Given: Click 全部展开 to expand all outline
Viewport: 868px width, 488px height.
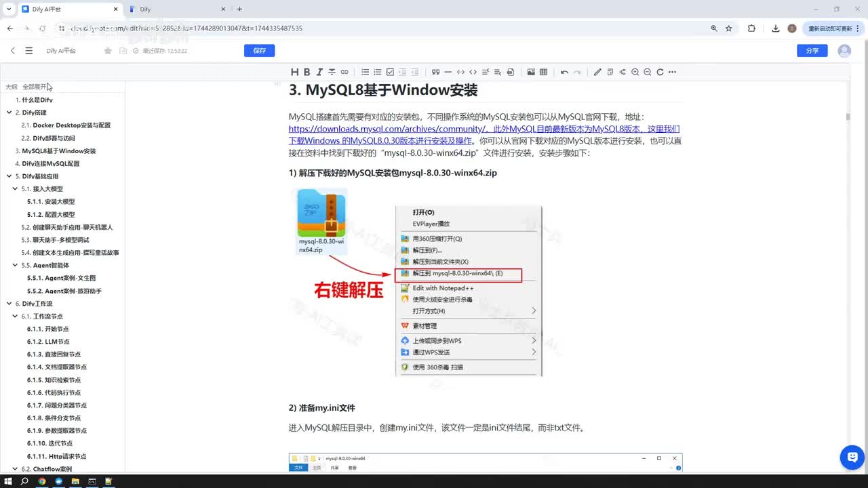Looking at the screenshot, I should [34, 87].
